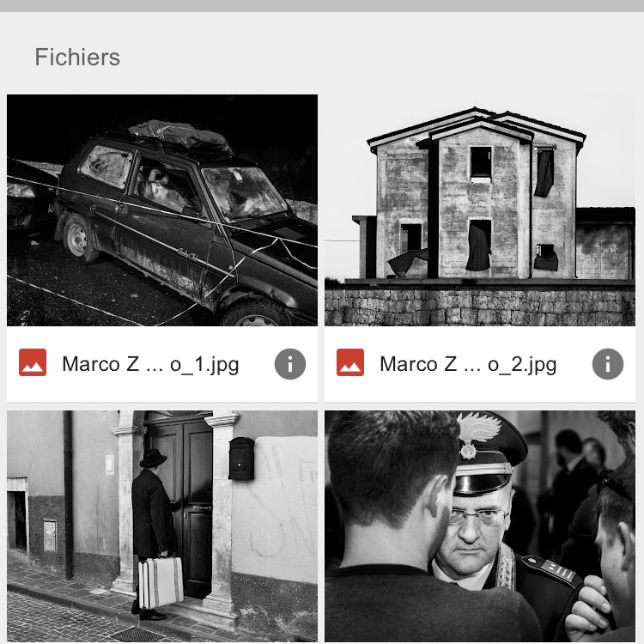Open photo of officer with plumed cap

(x=480, y=526)
